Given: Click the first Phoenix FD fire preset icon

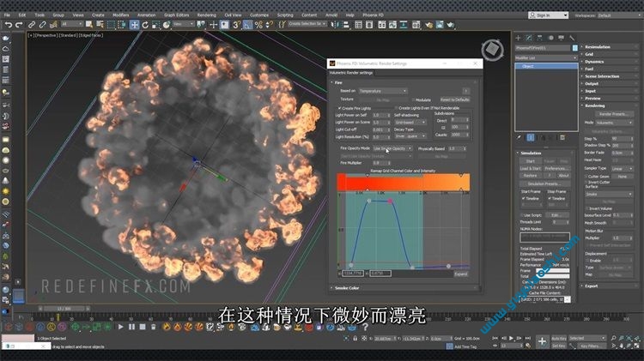Looking at the screenshot, I should [167, 327].
